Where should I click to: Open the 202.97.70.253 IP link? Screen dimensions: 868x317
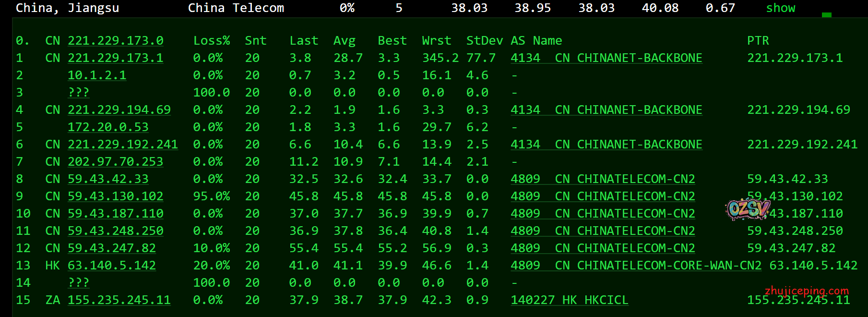pyautogui.click(x=115, y=162)
